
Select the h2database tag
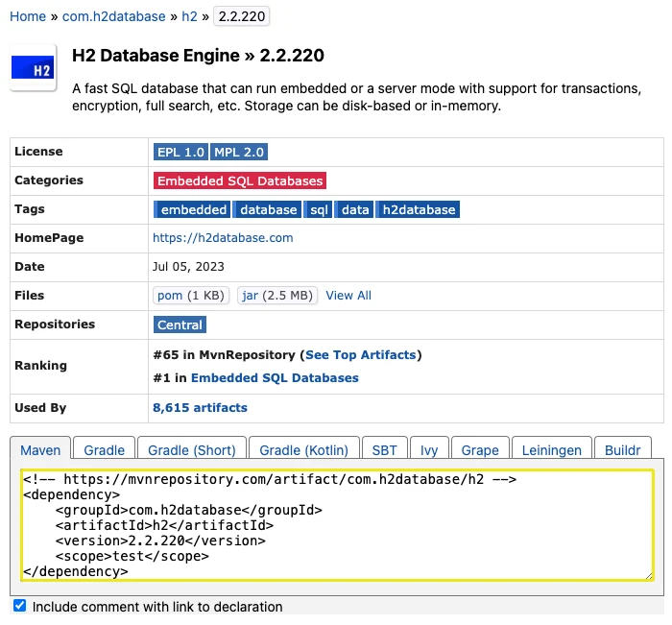pyautogui.click(x=419, y=209)
